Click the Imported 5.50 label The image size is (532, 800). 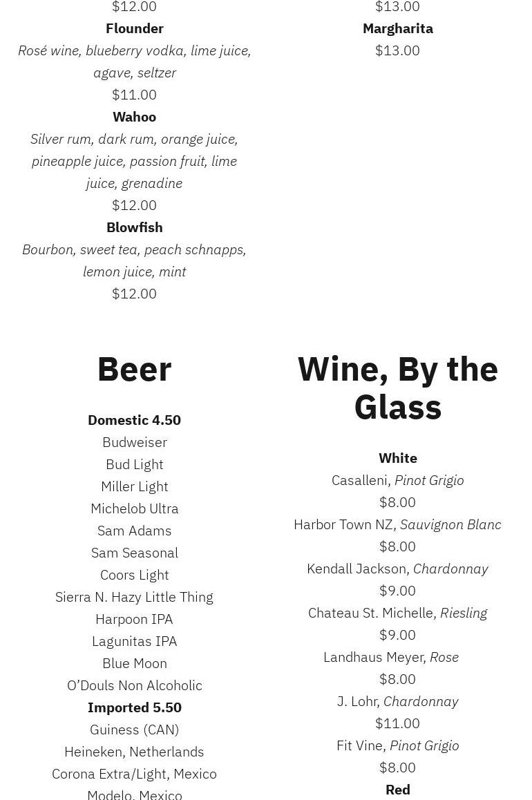(135, 707)
